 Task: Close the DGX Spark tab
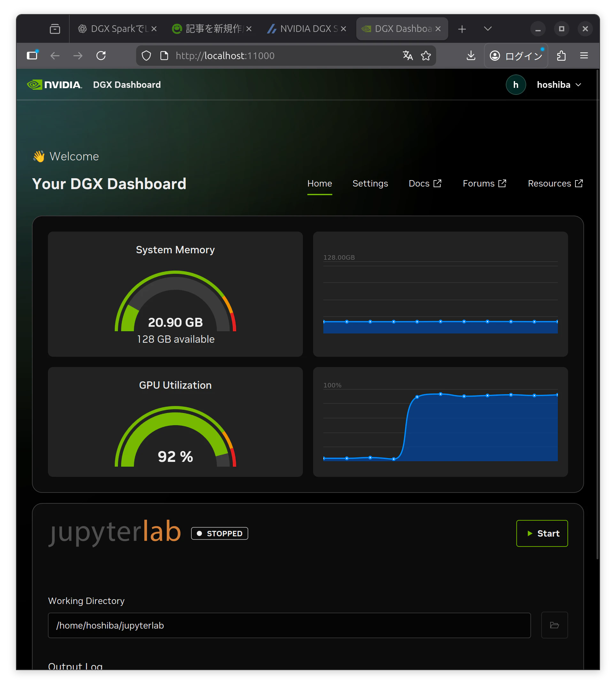pyautogui.click(x=154, y=29)
